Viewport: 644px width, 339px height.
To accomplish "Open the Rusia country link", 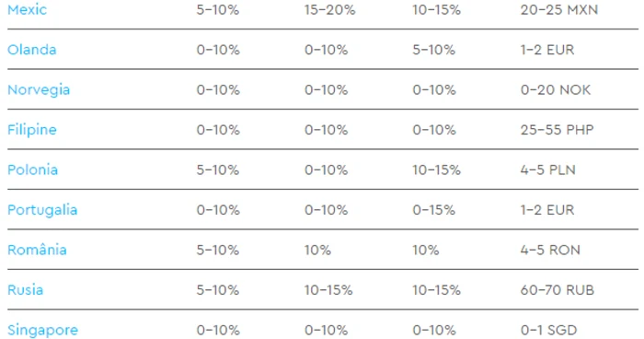I will pos(25,289).
